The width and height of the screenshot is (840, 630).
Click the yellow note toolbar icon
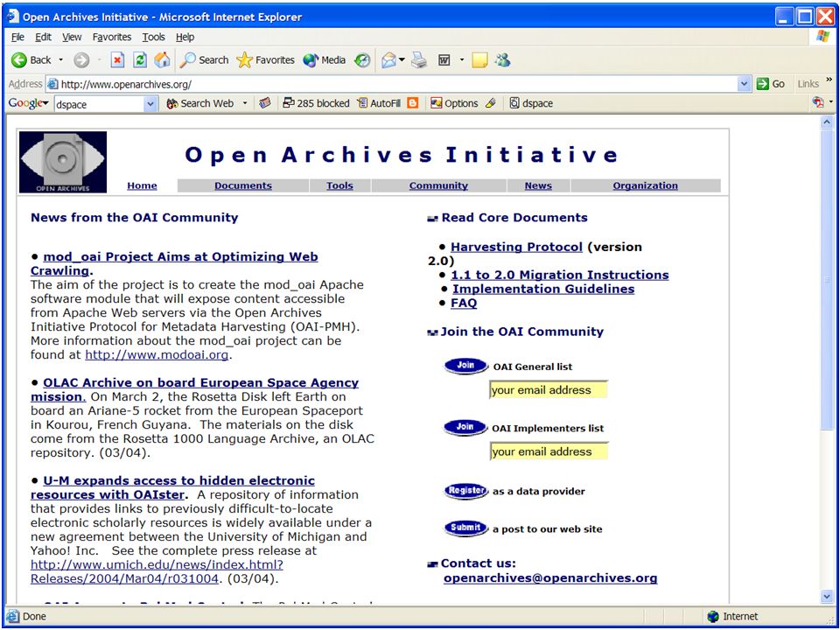click(x=479, y=60)
